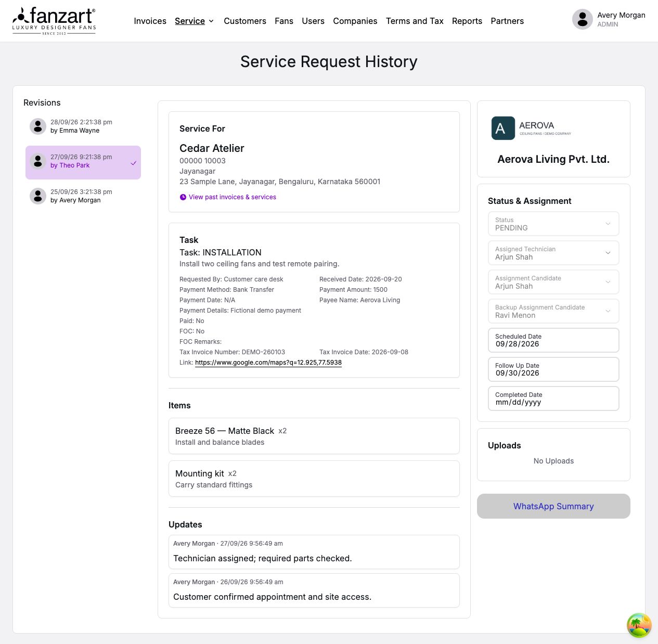This screenshot has height=644, width=658.
Task: Open the admin user avatar icon
Action: tap(583, 20)
